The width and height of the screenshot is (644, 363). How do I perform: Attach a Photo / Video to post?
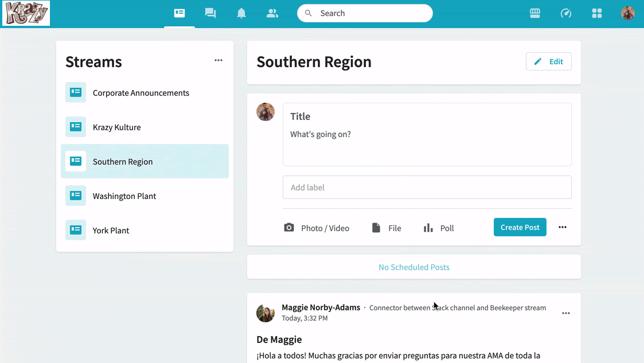[317, 228]
